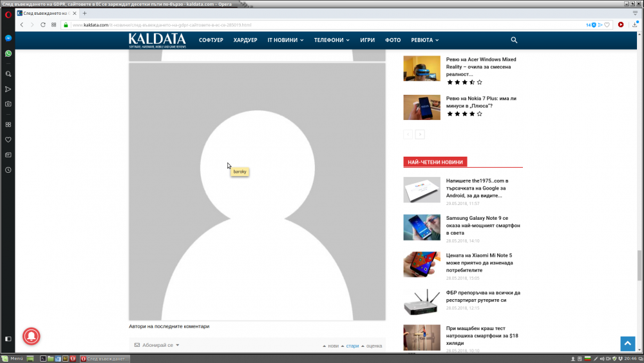Open Speed Dial grid in sidebar
This screenshot has width=644, height=363.
(8, 124)
